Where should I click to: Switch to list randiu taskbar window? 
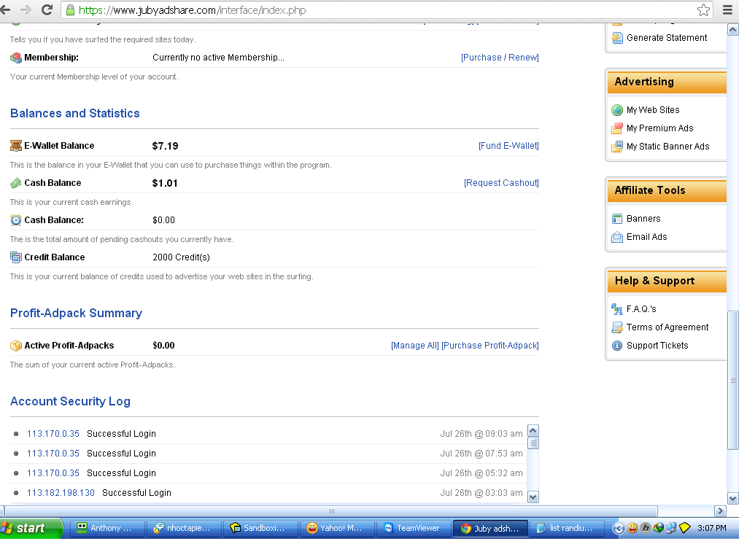coord(567,528)
